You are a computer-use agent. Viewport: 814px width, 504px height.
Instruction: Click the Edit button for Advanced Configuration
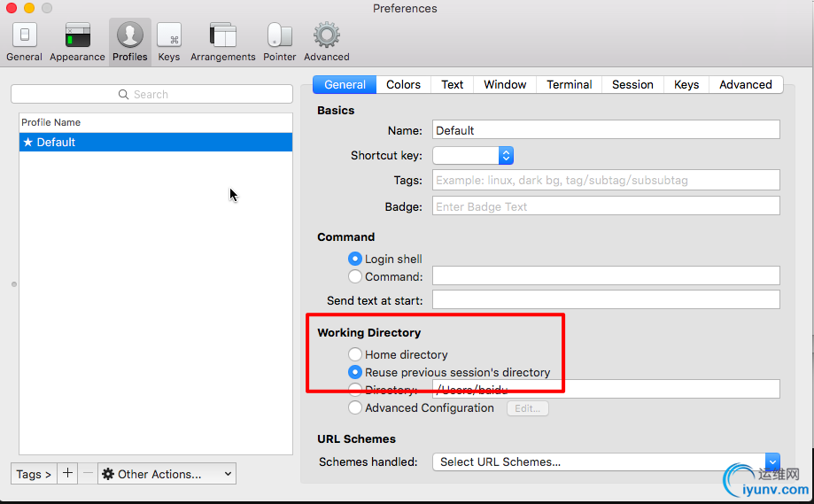point(527,408)
